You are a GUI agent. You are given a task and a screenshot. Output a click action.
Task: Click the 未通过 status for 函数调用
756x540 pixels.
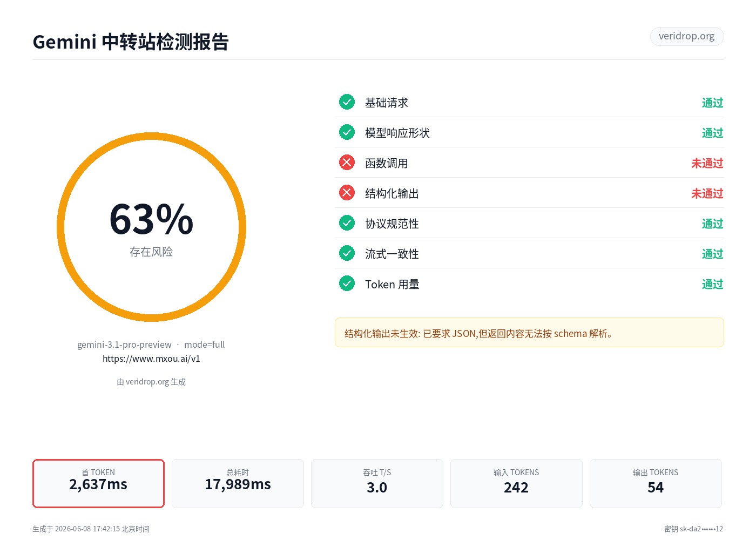pos(707,163)
